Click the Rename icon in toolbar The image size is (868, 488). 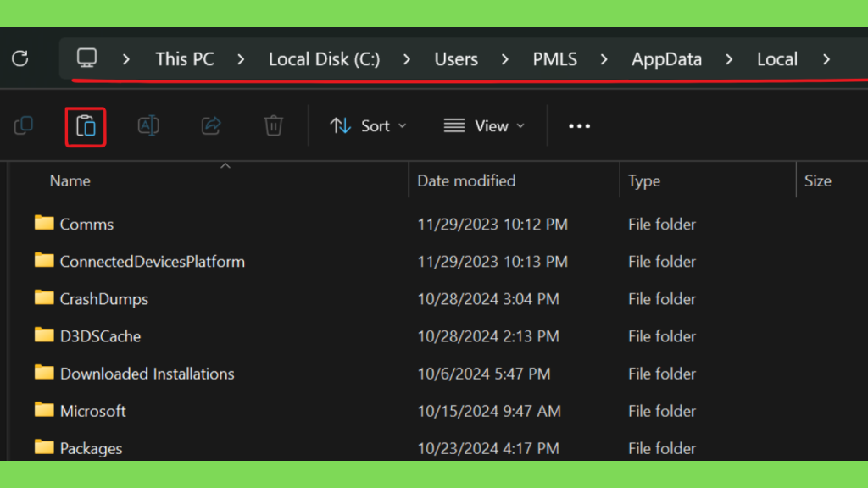coord(148,126)
